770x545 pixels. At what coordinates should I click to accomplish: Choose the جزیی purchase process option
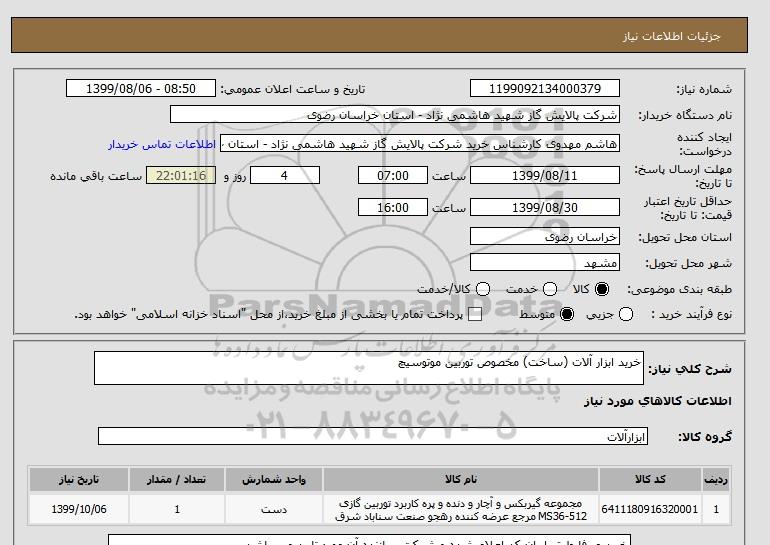[626, 314]
